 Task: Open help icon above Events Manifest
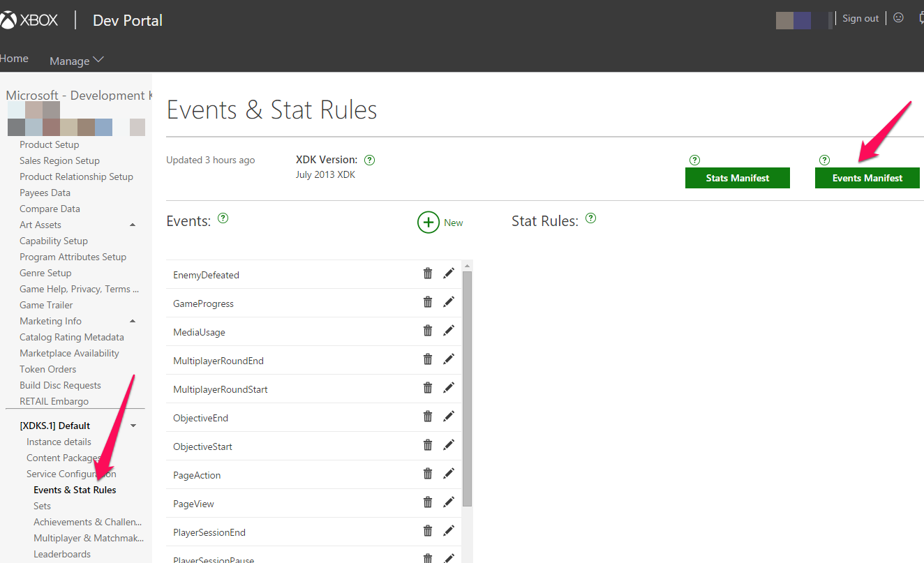[824, 160]
